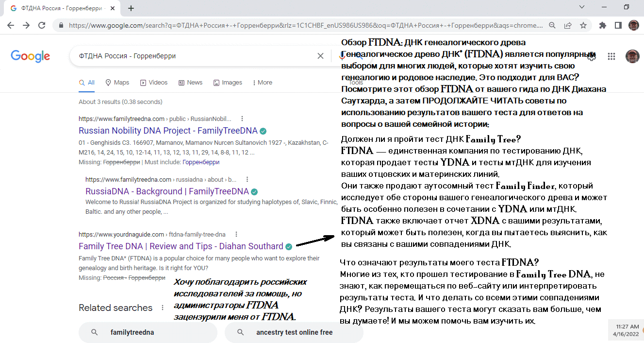The image size is (644, 343).
Task: Go to the Google homepage via logo
Action: click(x=30, y=56)
